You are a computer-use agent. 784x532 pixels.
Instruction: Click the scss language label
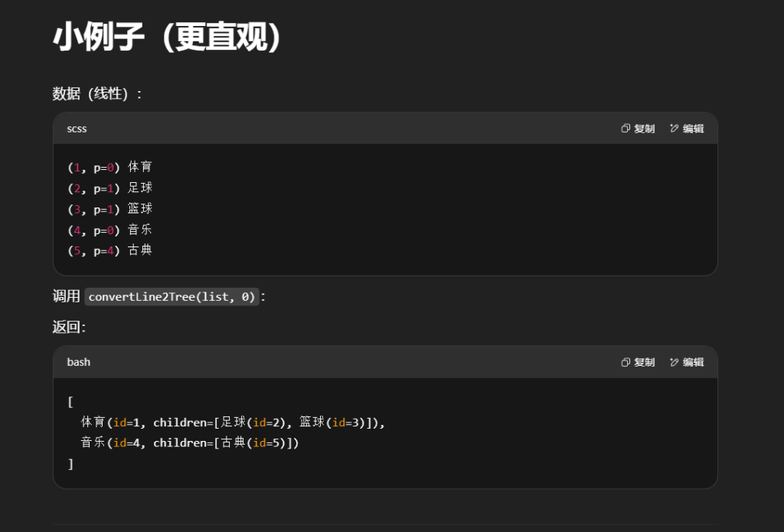(77, 129)
